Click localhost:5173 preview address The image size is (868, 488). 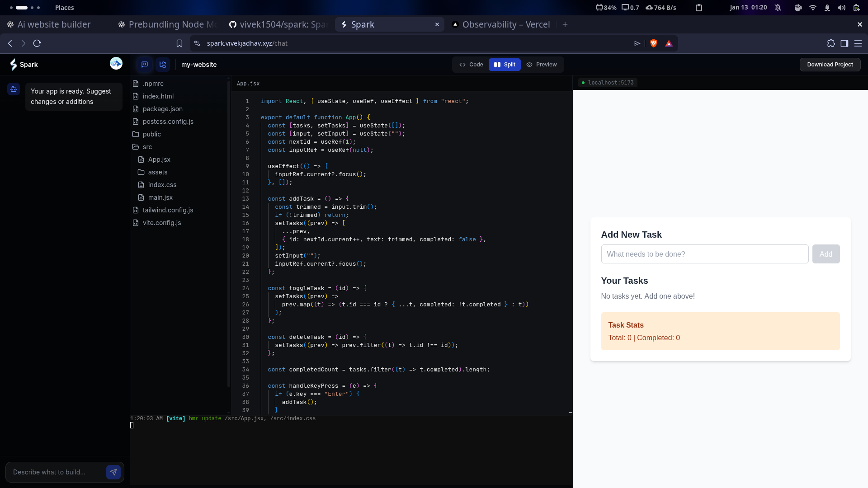coord(608,83)
